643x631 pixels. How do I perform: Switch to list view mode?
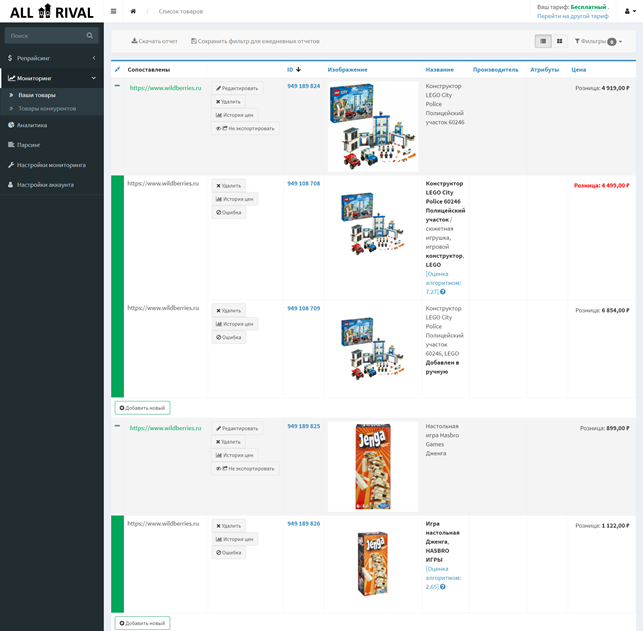click(x=543, y=41)
